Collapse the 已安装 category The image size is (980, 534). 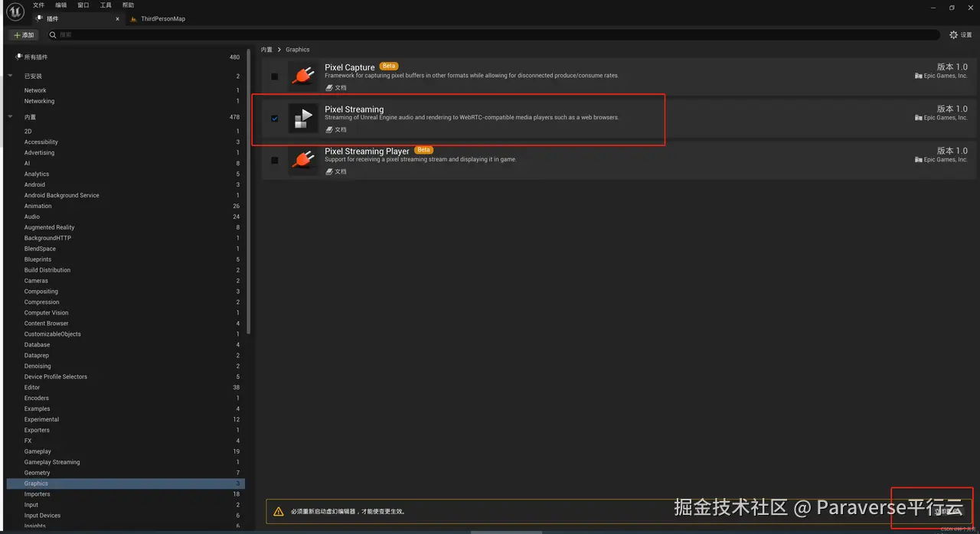11,76
